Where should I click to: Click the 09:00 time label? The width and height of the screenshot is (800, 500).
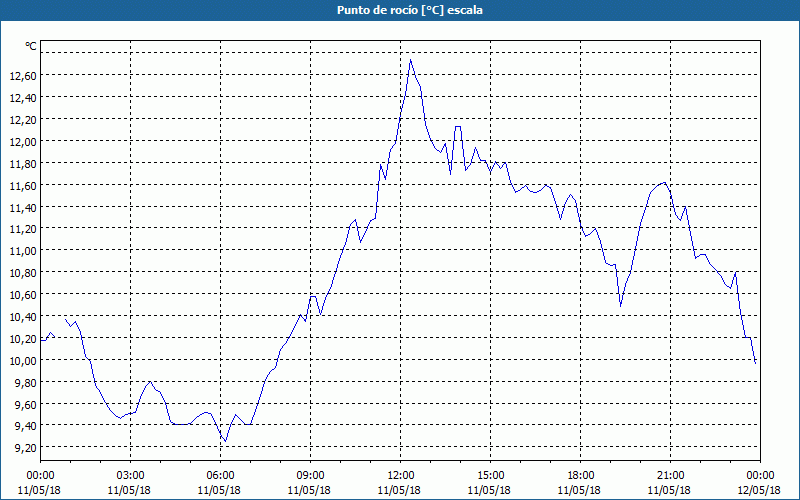pyautogui.click(x=310, y=475)
